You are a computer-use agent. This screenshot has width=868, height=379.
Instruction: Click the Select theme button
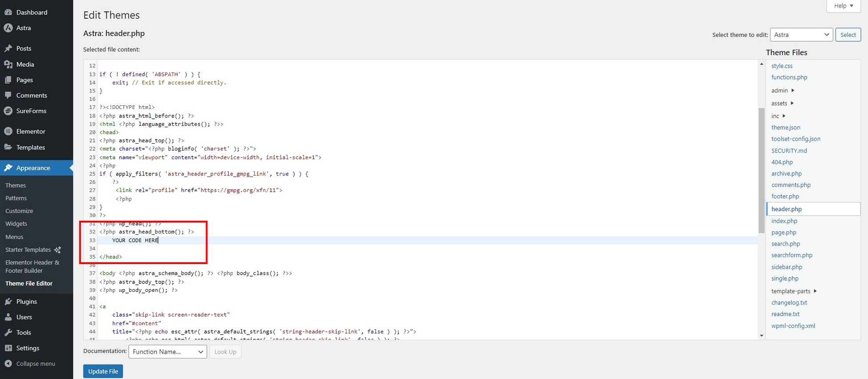[x=848, y=35]
